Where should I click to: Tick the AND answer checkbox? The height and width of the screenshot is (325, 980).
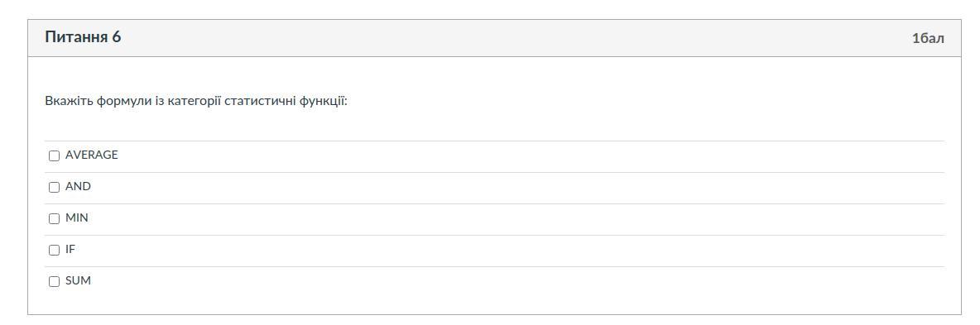[55, 187]
